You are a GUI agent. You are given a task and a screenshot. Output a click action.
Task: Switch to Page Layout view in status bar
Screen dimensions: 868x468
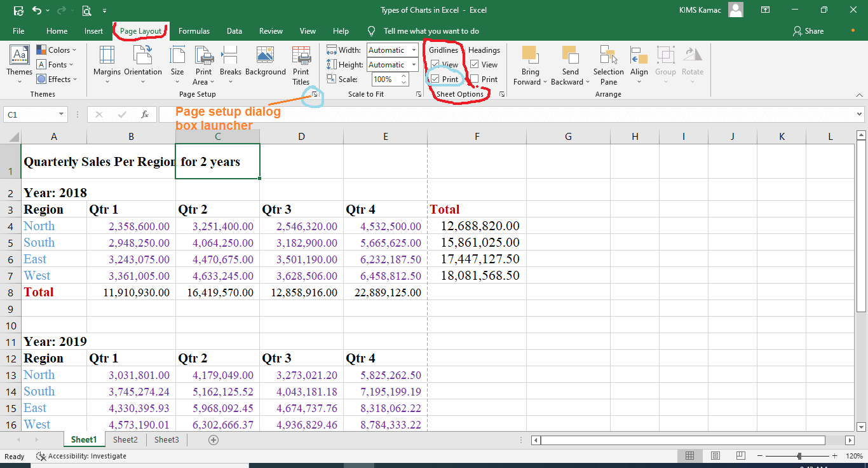(715, 456)
